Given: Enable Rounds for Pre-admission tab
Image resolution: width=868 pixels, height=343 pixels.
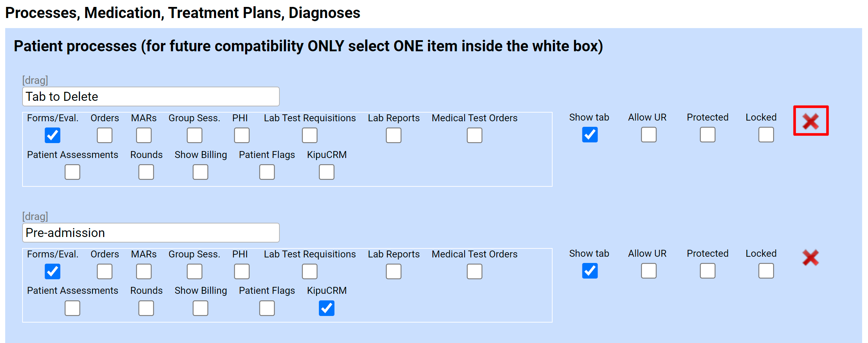Looking at the screenshot, I should coord(146,308).
